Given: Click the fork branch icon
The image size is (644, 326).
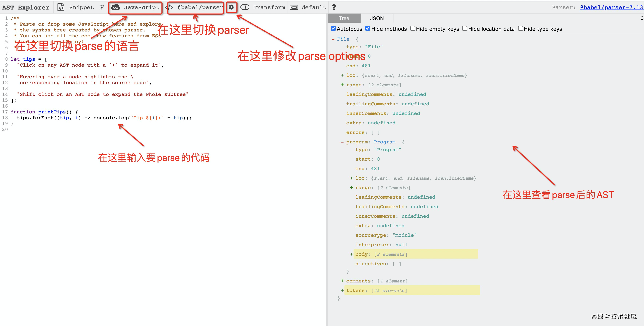Looking at the screenshot, I should (x=102, y=7).
